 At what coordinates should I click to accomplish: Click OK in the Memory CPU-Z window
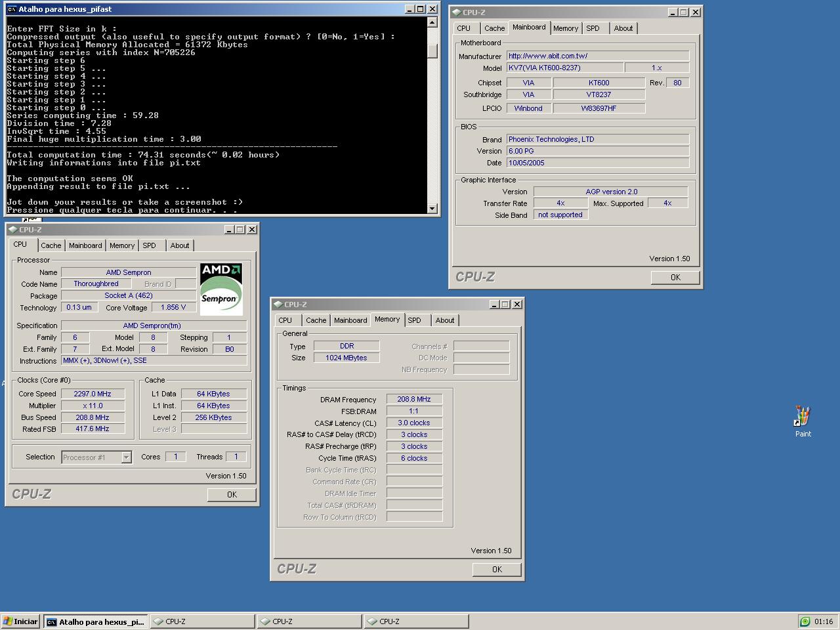point(497,570)
